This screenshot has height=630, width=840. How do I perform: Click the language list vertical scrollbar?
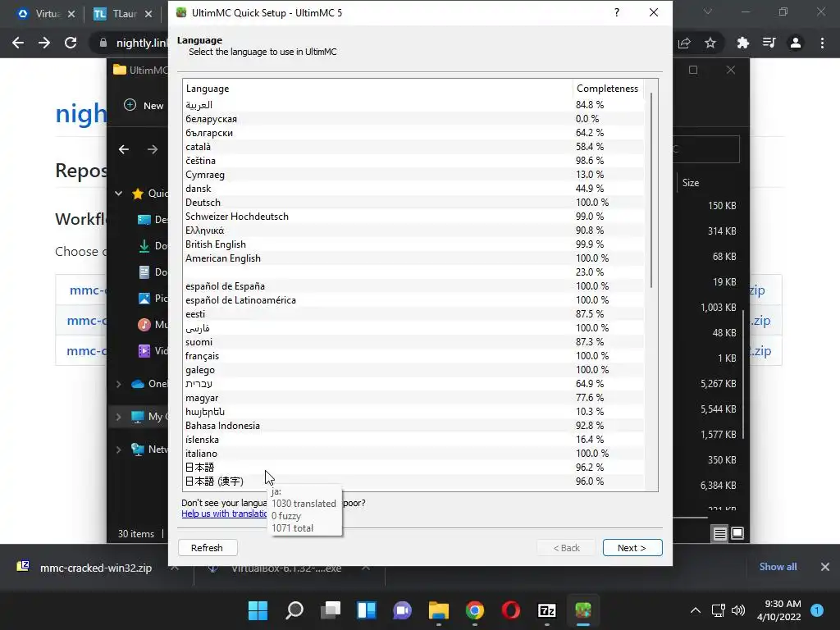(x=651, y=190)
